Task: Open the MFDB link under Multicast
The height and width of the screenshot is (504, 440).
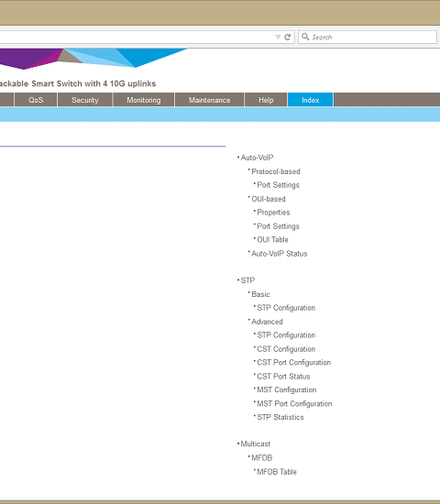Action: tap(262, 457)
